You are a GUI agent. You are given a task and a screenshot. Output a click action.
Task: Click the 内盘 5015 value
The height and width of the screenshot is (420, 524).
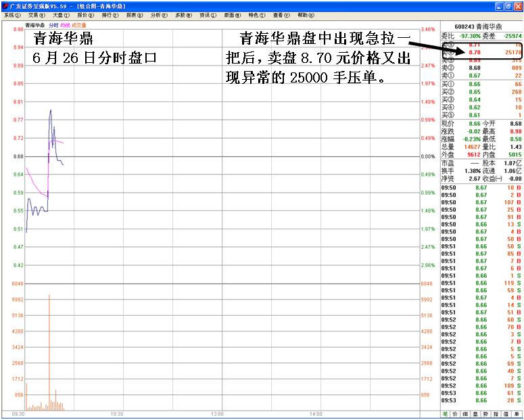pyautogui.click(x=515, y=154)
